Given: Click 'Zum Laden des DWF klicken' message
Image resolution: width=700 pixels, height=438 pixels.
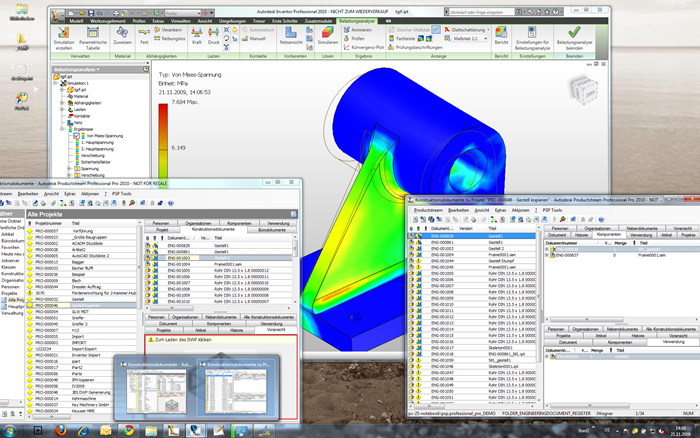Looking at the screenshot, I should pyautogui.click(x=183, y=340).
